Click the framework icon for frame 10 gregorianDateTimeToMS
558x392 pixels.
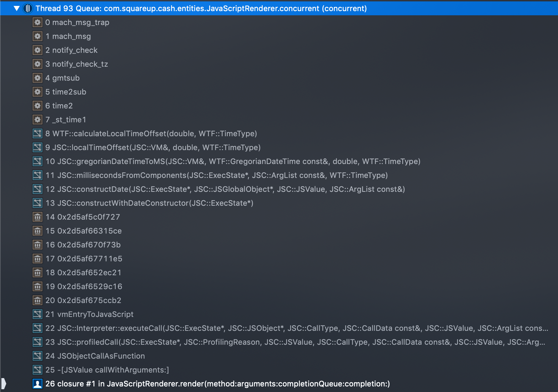point(38,161)
